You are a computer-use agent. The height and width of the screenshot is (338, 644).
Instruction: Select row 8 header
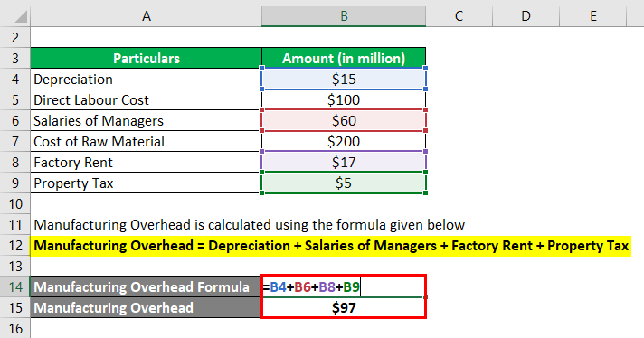(x=15, y=163)
